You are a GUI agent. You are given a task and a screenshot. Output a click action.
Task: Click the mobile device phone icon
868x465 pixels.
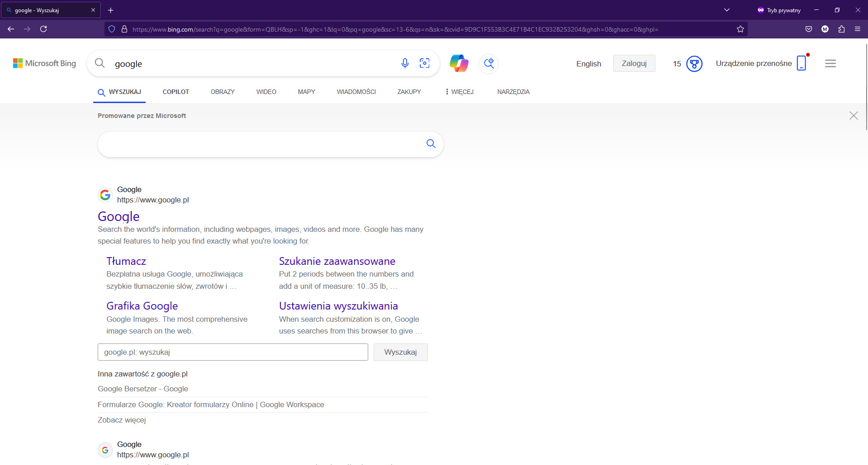click(x=802, y=63)
